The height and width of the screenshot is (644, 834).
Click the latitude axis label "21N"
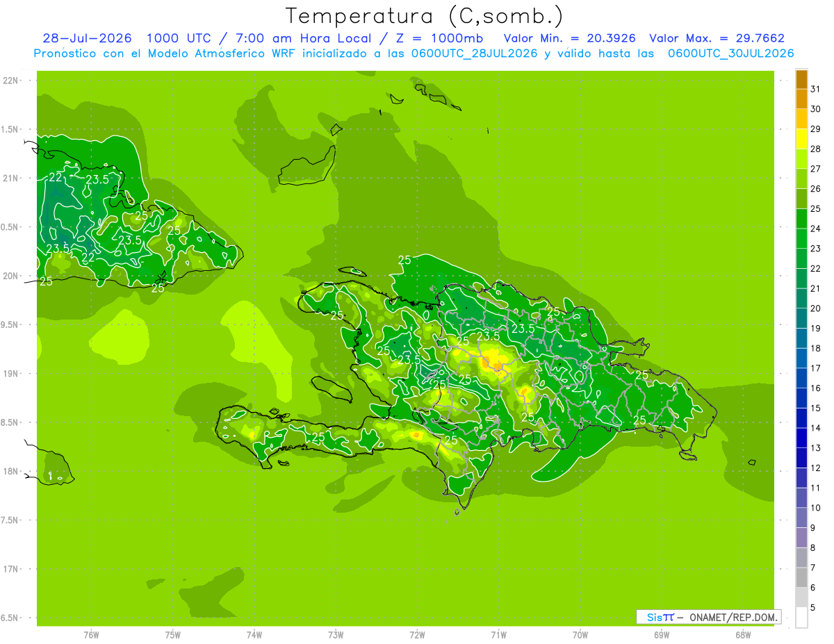coord(10,178)
